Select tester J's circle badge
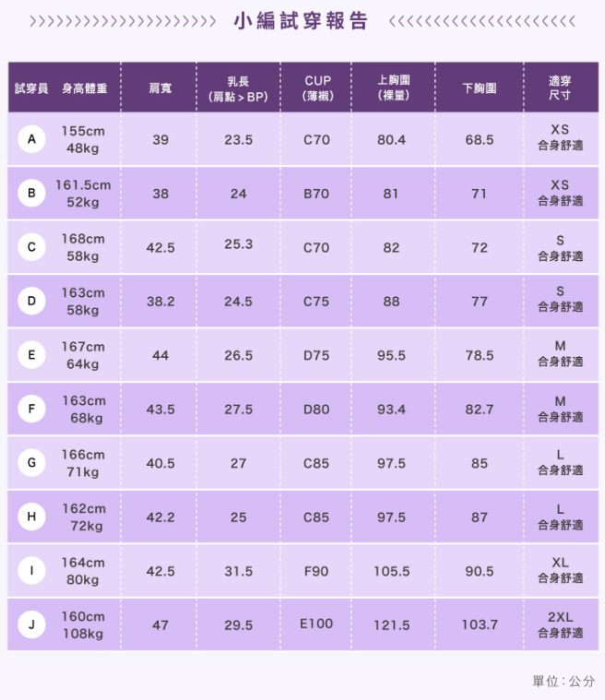The width and height of the screenshot is (605, 700). coord(31,624)
